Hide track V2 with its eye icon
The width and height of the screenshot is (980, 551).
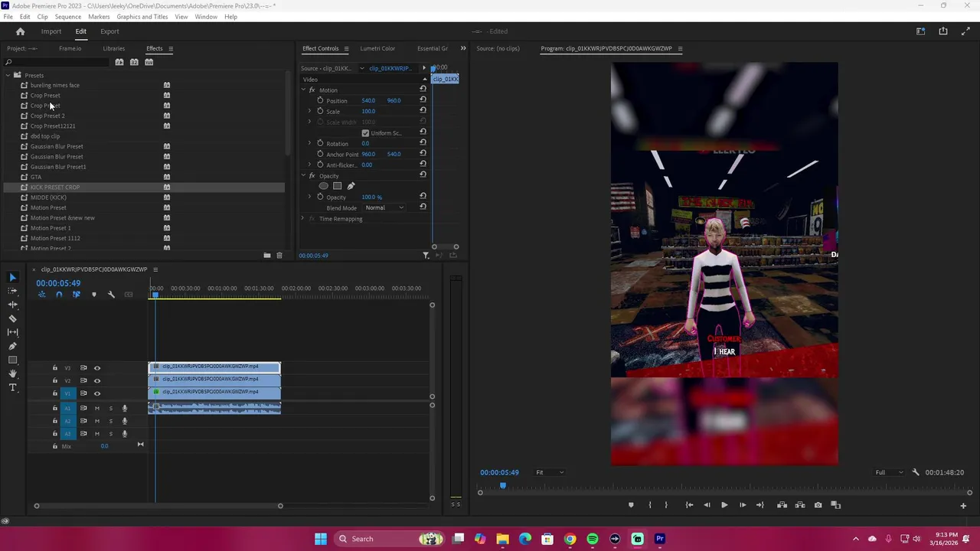pos(97,380)
